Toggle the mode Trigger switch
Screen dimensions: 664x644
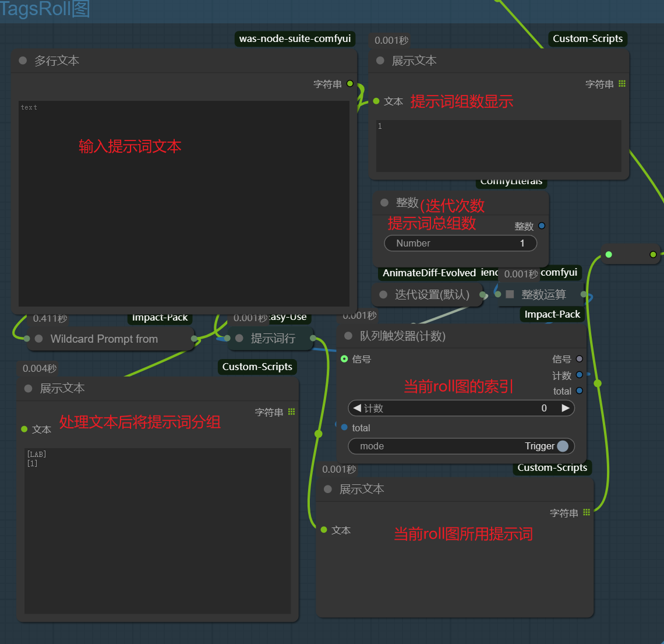[562, 446]
